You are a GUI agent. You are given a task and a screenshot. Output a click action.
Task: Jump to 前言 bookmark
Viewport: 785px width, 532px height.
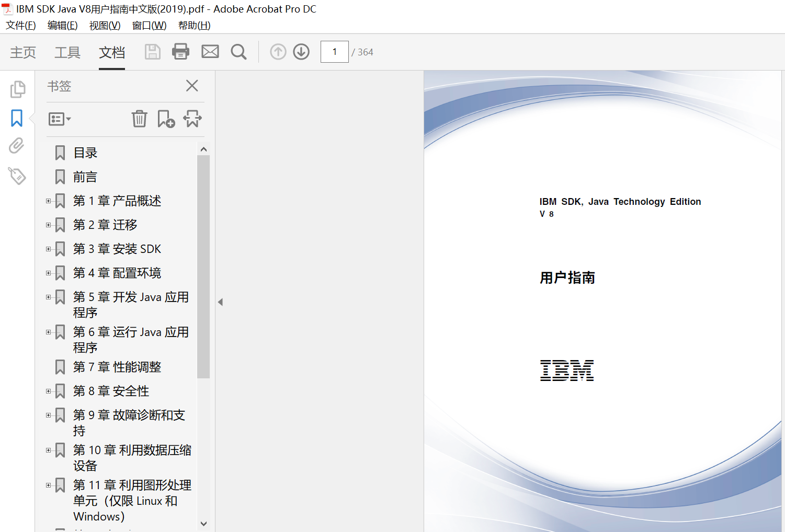85,177
